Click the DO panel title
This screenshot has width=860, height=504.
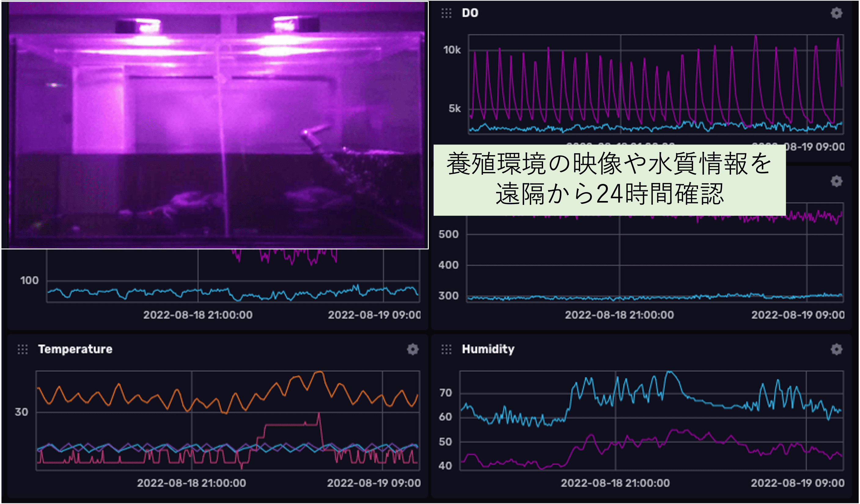click(x=470, y=13)
